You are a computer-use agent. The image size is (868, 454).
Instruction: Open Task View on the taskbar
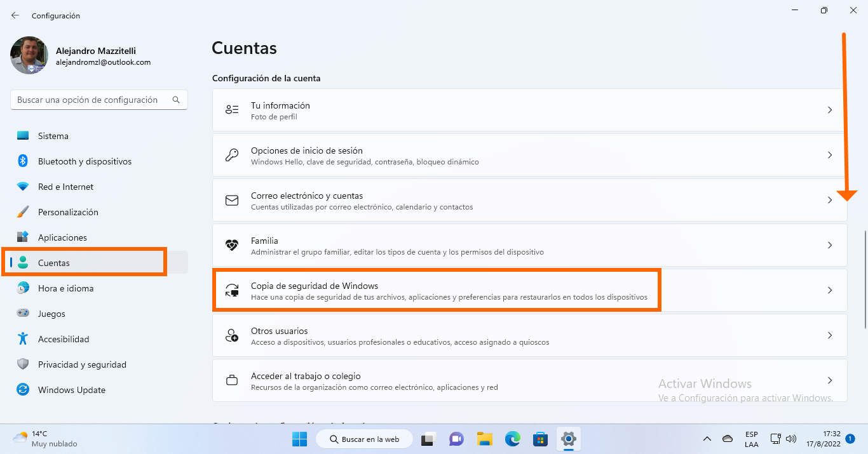(428, 439)
